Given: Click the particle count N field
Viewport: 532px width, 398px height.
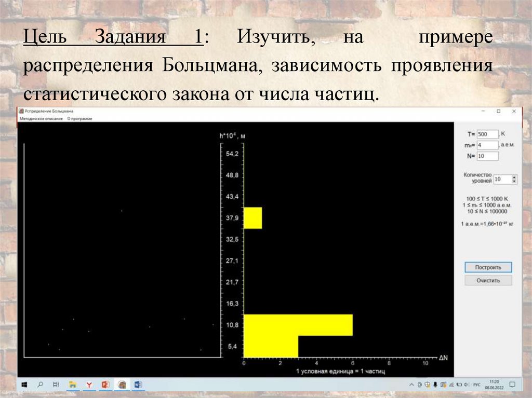Looking at the screenshot, I should click(x=487, y=156).
